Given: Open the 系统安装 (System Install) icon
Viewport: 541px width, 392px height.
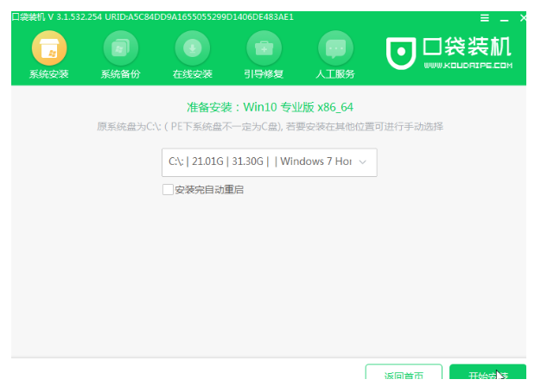Looking at the screenshot, I should (x=49, y=47).
